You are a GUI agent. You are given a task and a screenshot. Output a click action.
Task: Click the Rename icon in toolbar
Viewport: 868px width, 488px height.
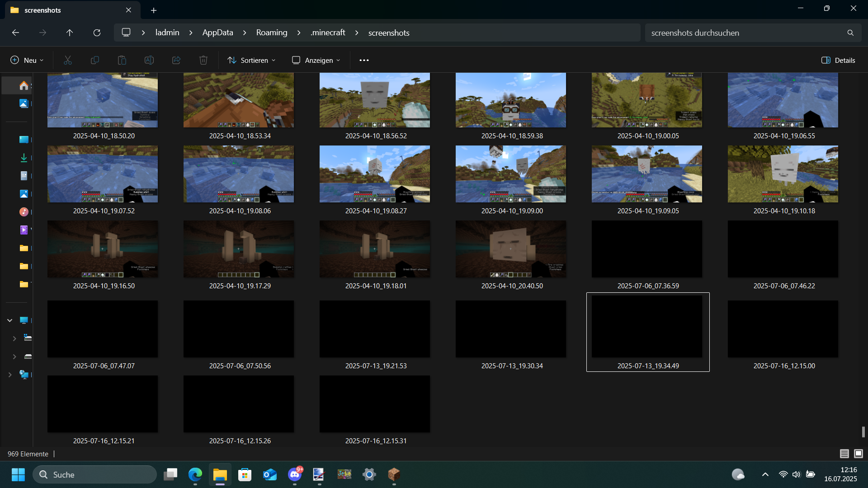click(149, 60)
